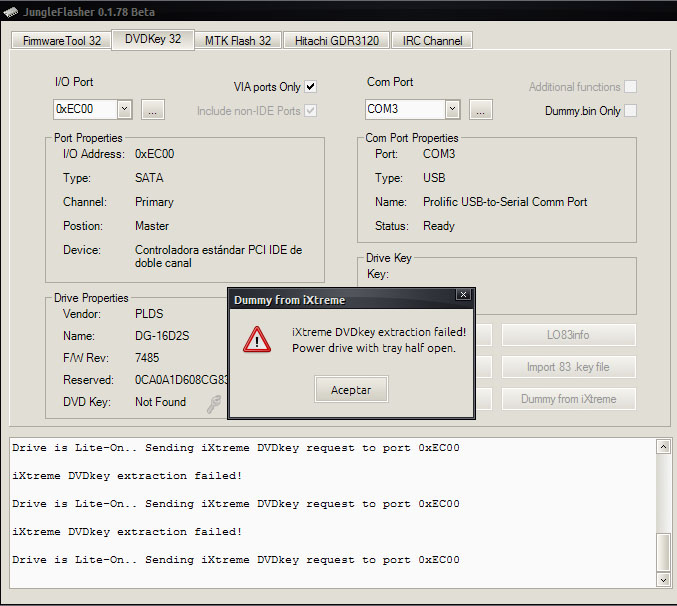Image resolution: width=677 pixels, height=606 pixels.
Task: Click the browse button next to Com Port
Action: coord(480,109)
